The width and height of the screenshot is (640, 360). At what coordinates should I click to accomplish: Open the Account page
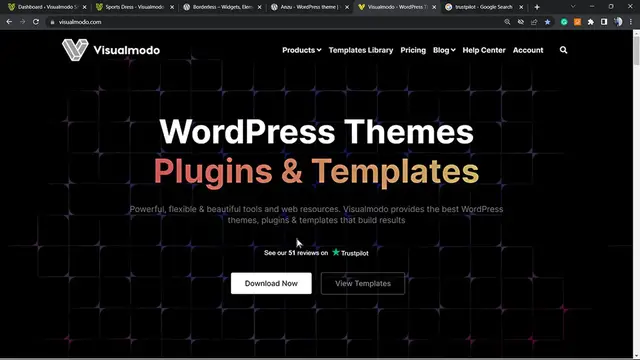[x=528, y=50]
